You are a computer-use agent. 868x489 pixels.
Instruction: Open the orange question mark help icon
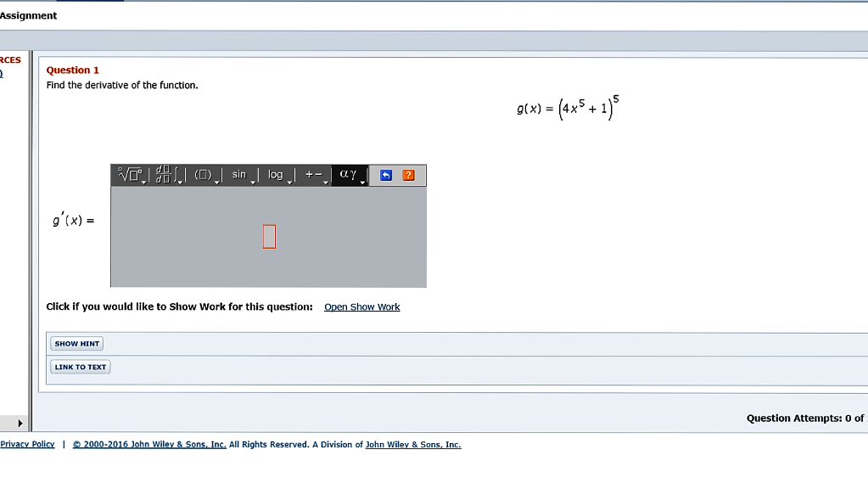pyautogui.click(x=407, y=174)
